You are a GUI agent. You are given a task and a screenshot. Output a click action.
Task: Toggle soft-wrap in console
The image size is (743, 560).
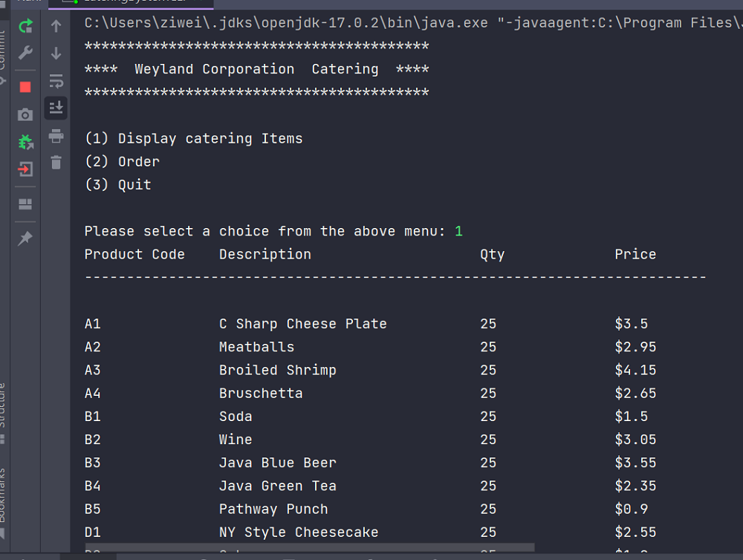[56, 81]
